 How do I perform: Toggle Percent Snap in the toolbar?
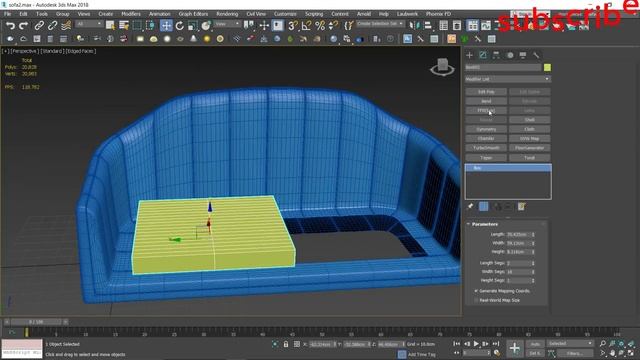click(x=320, y=26)
